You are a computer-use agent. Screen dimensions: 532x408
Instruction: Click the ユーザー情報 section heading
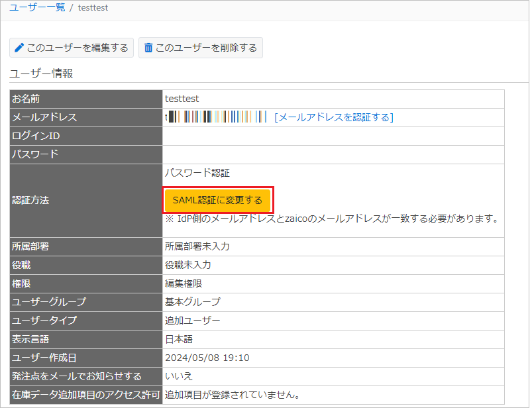(41, 74)
